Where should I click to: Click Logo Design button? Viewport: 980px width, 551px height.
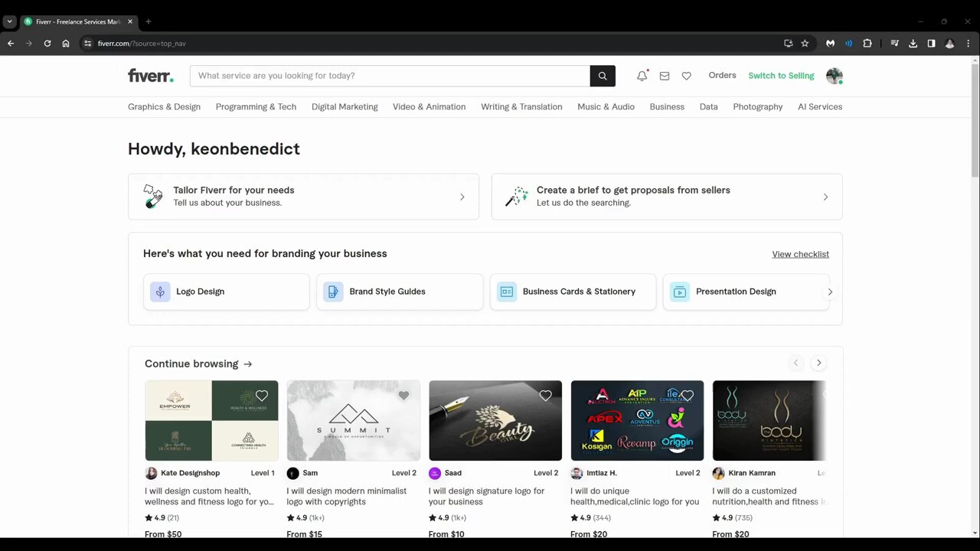pyautogui.click(x=227, y=292)
